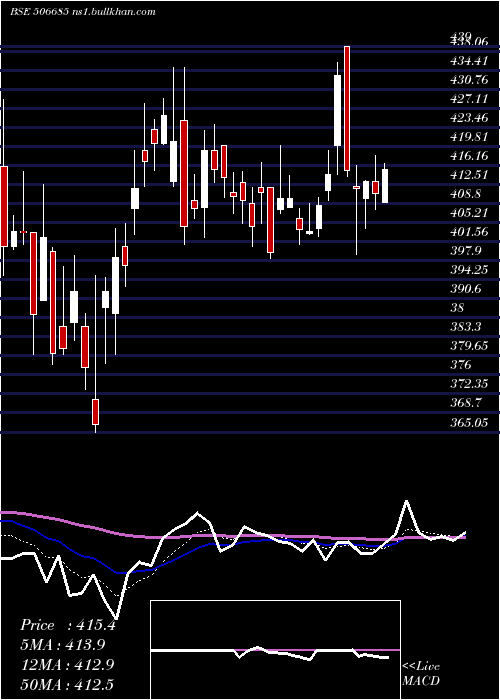Click the 423.46 price axis label
Viewport: 500px width, 700px height.
click(471, 118)
